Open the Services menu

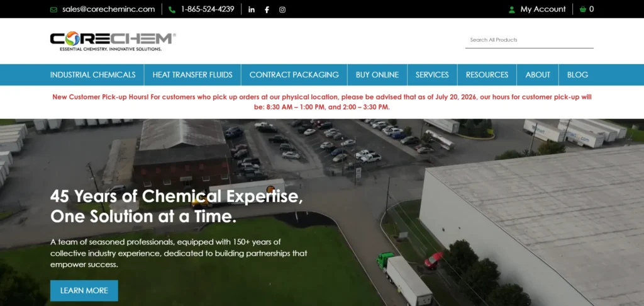[432, 75]
